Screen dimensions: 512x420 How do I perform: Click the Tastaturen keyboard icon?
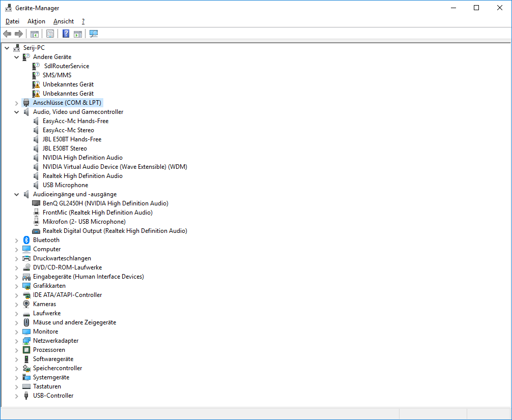tap(26, 386)
